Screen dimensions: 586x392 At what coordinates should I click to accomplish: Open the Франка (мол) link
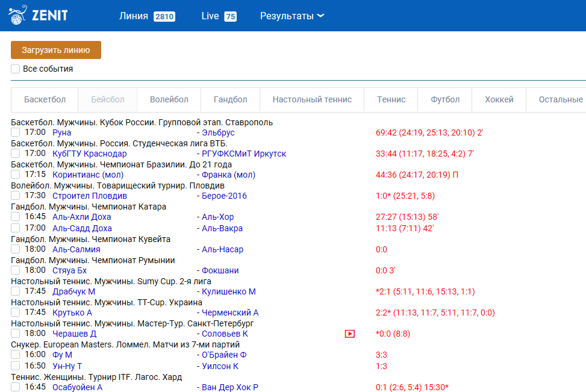(228, 175)
